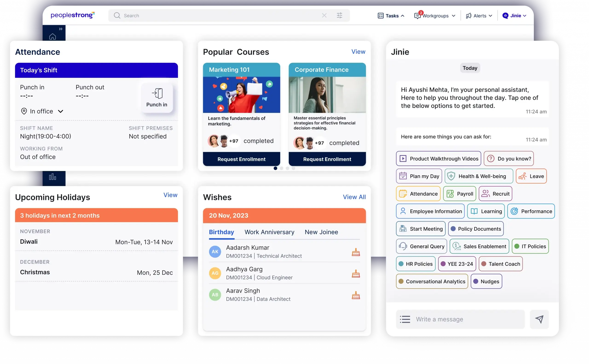Switch to the Work Anniversary tab
This screenshot has height=364, width=589.
point(269,232)
